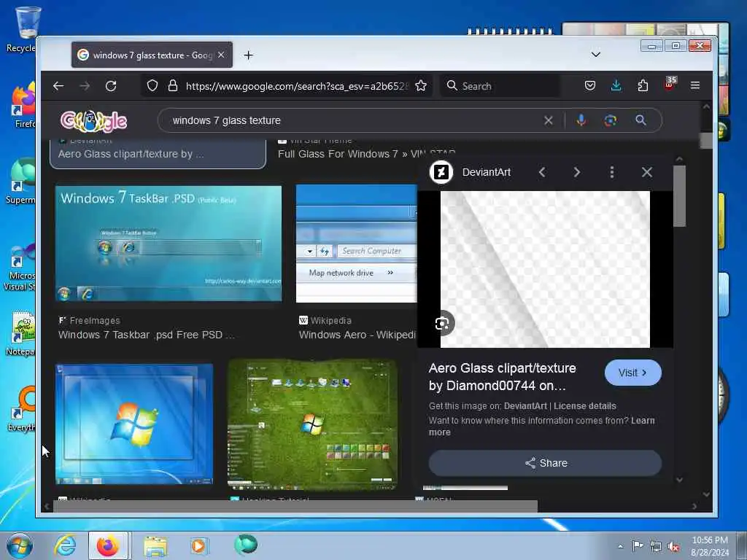Reload the page in Firefox
Screen dimensions: 747x560
pos(111,86)
